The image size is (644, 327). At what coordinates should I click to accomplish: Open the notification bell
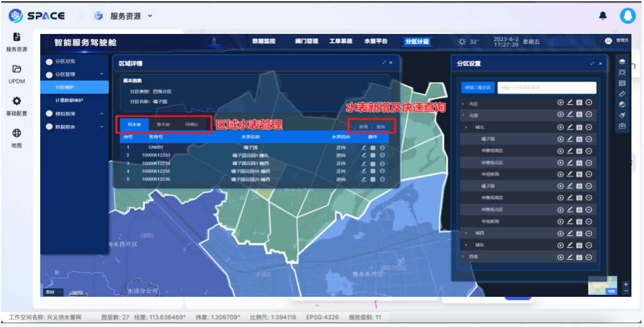click(x=603, y=16)
